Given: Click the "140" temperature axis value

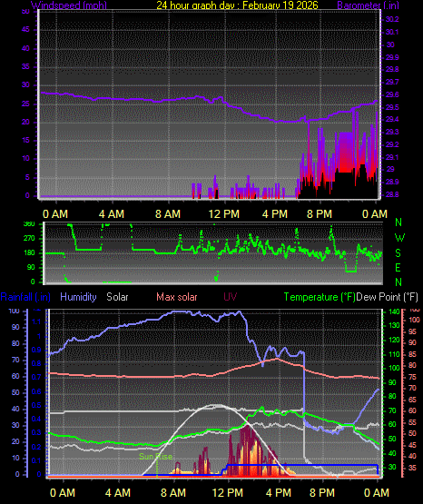Looking at the screenshot, I should [394, 311].
